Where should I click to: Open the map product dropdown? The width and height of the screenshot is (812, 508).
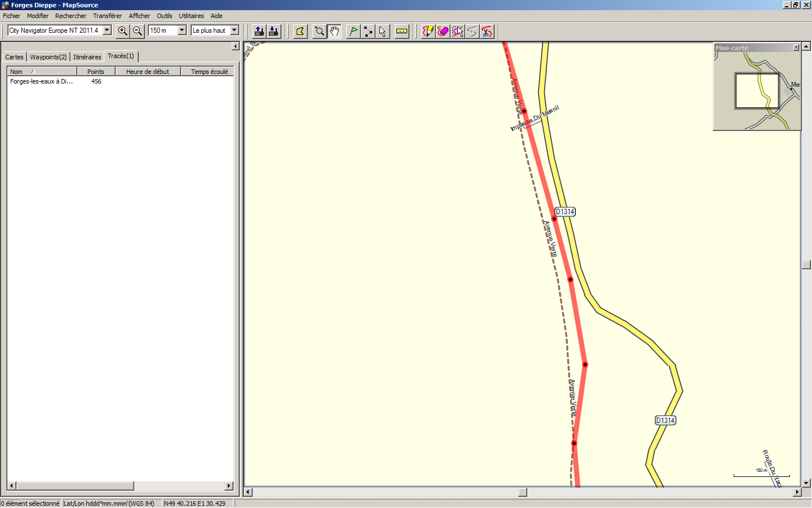tap(107, 30)
